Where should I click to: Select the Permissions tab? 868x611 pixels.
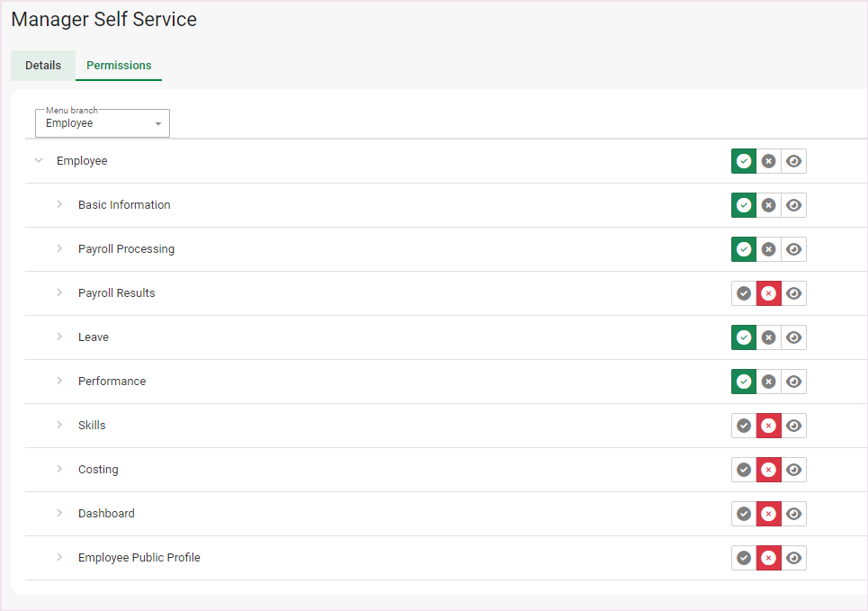tap(119, 66)
